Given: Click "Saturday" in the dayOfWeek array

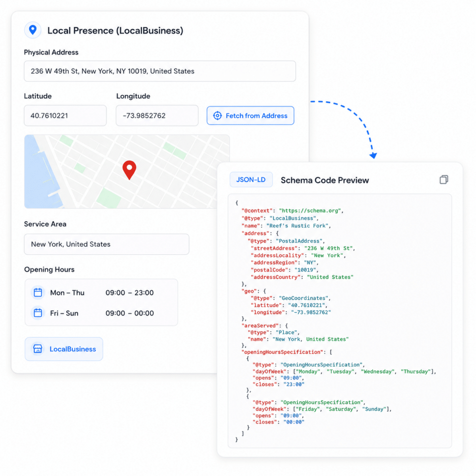Looking at the screenshot, I should [x=340, y=409].
